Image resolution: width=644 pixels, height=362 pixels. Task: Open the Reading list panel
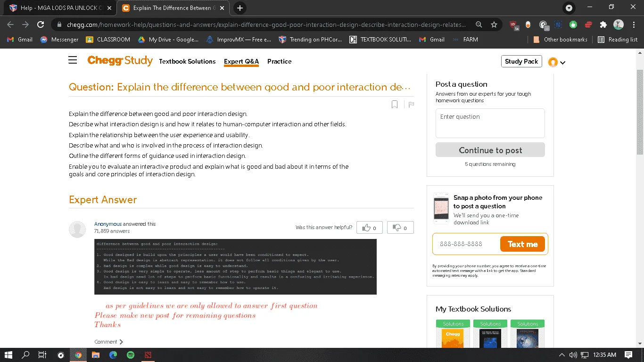coord(618,40)
